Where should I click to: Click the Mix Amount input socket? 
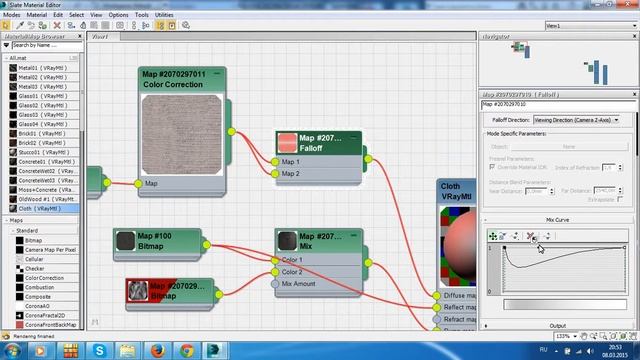[x=275, y=284]
